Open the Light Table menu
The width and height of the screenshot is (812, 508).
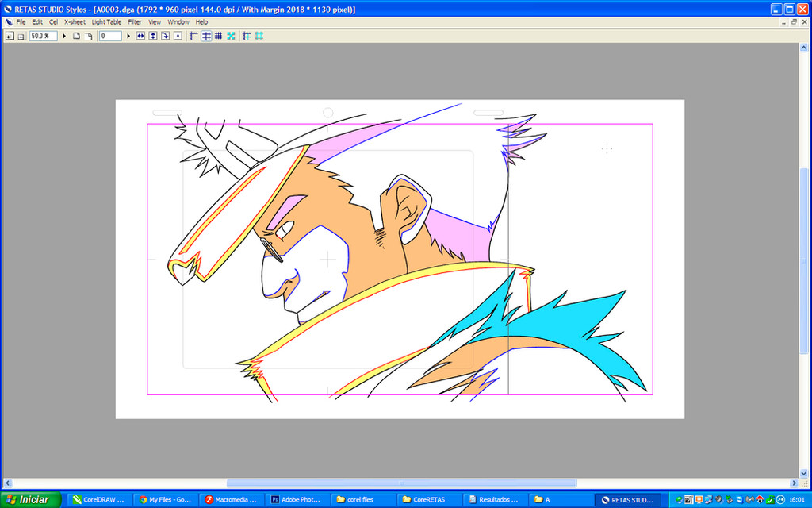click(x=107, y=22)
